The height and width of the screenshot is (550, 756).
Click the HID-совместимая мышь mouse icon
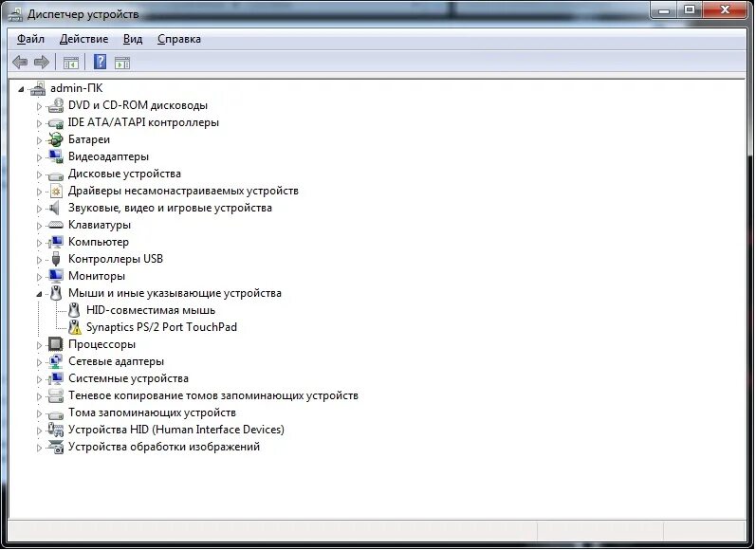click(74, 310)
